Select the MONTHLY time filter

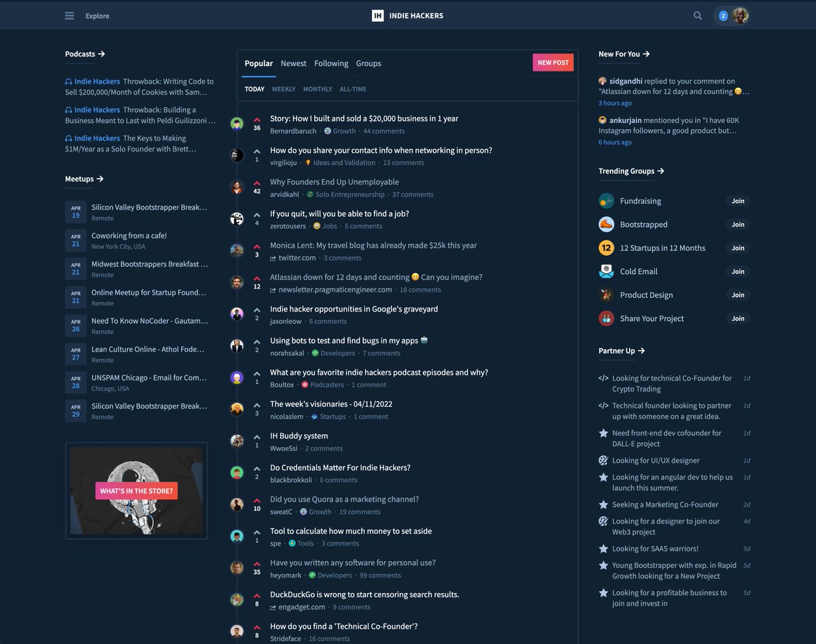[x=318, y=89]
